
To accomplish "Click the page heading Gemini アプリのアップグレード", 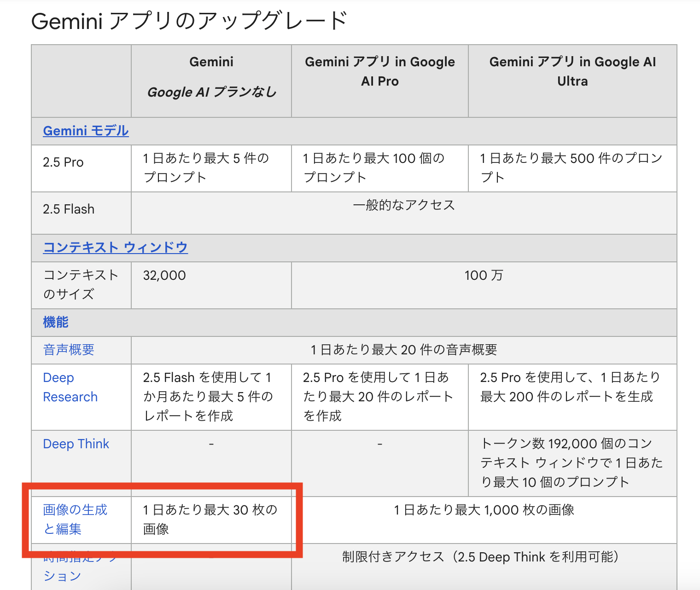I will (x=189, y=21).
